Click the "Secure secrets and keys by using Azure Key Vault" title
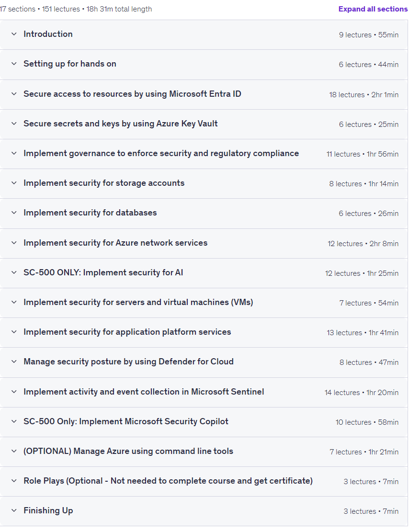This screenshot has height=532, width=409. (x=121, y=124)
